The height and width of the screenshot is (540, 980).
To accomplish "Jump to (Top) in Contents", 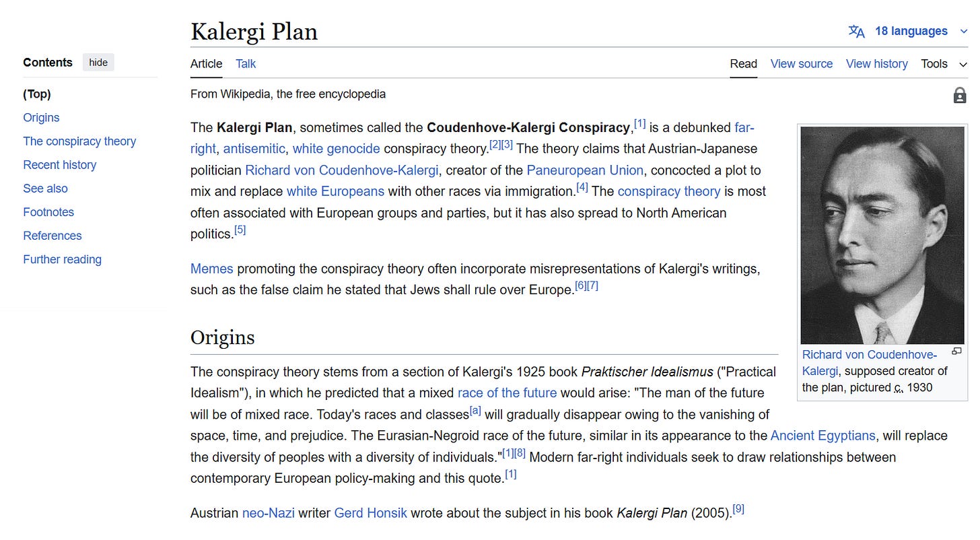I will [37, 94].
